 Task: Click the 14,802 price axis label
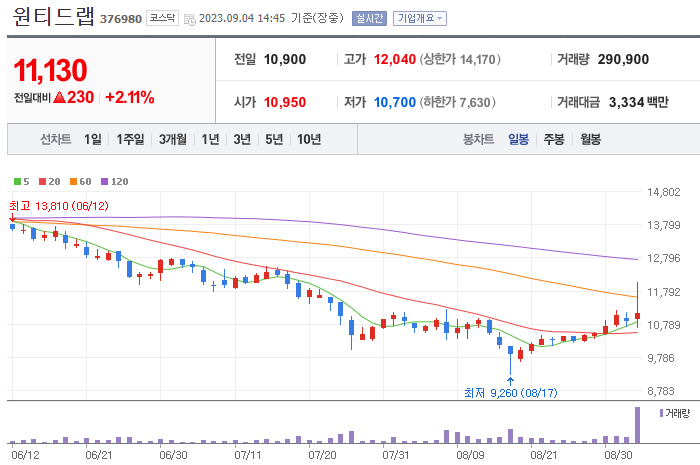pyautogui.click(x=664, y=192)
